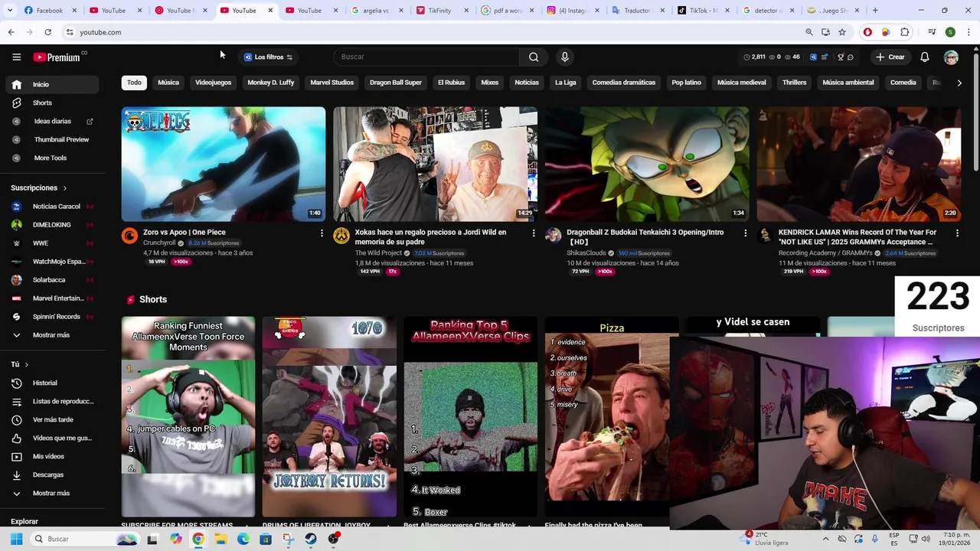Screen dimensions: 980x551
Task: Open Spinnin' Records channel
Action: [x=51, y=316]
